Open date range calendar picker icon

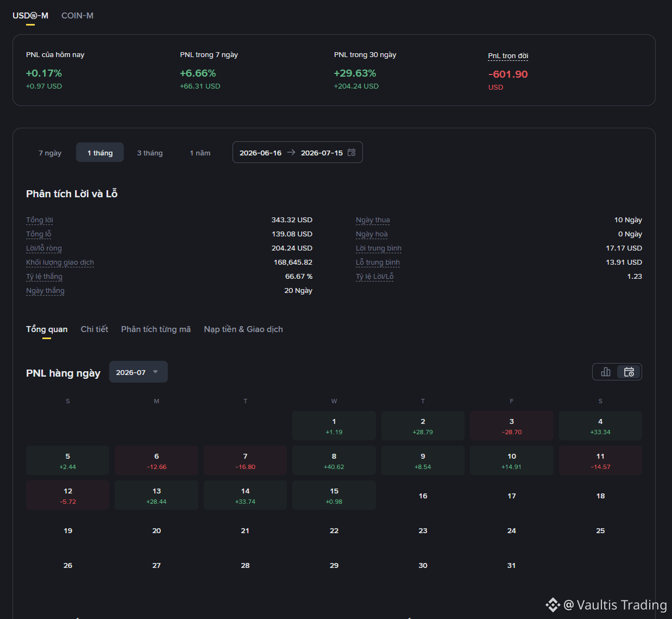pyautogui.click(x=351, y=153)
